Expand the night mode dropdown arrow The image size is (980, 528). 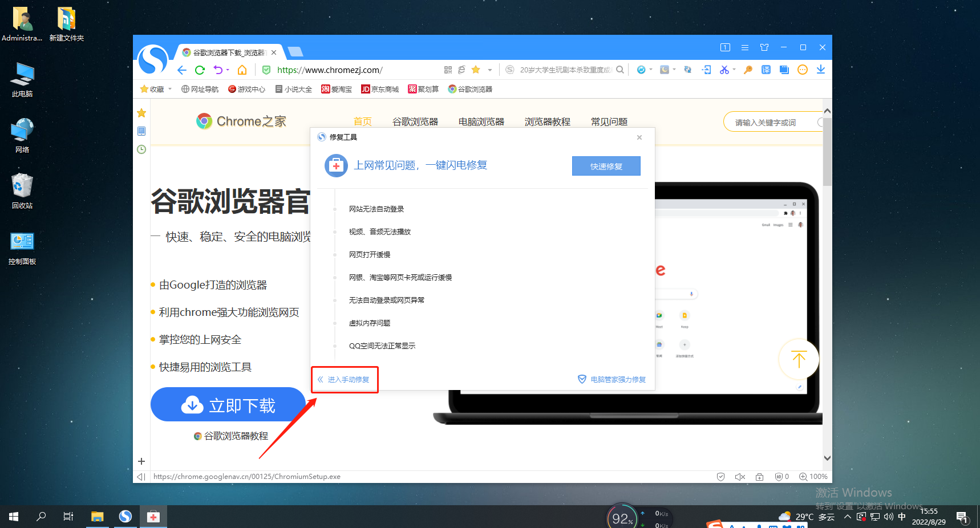pyautogui.click(x=674, y=70)
